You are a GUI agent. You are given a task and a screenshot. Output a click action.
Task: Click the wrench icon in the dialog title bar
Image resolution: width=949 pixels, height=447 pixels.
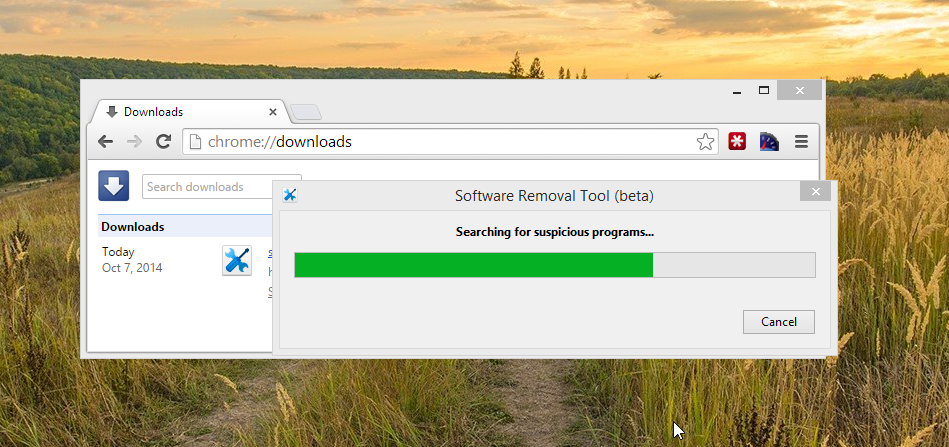coord(290,195)
